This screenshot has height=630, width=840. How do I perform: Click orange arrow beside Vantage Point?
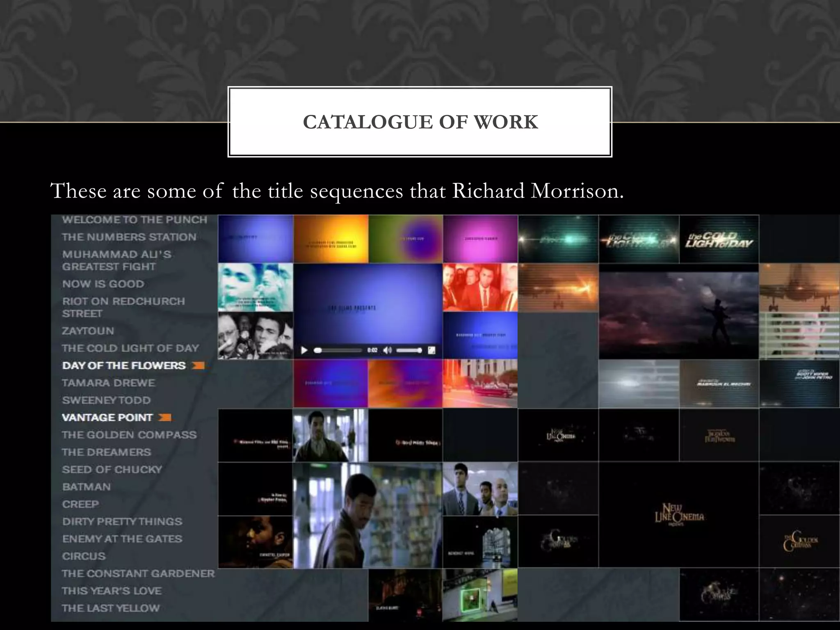[165, 418]
